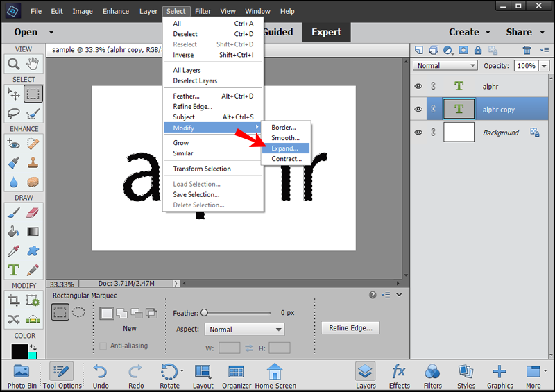Screen dimensions: 555x392
Task: Select the Hand tool
Action: coord(33,64)
